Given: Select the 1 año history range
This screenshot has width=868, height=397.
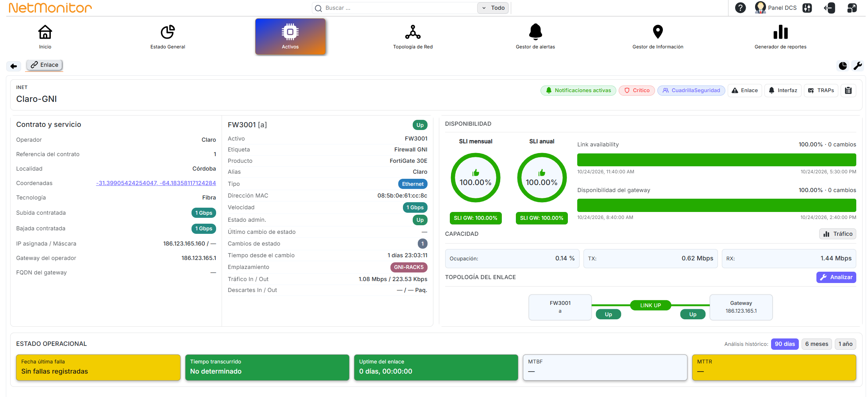Looking at the screenshot, I should click(x=845, y=344).
